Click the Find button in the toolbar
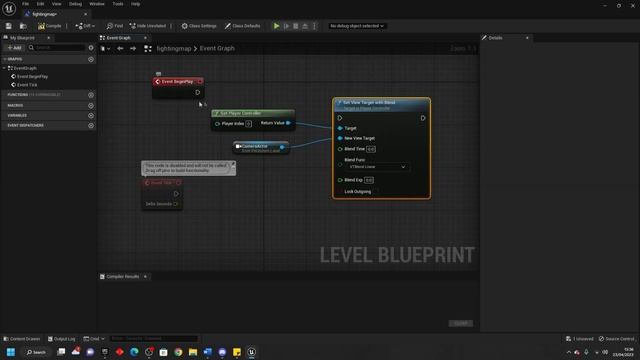The height and width of the screenshot is (360, 640). [x=115, y=26]
